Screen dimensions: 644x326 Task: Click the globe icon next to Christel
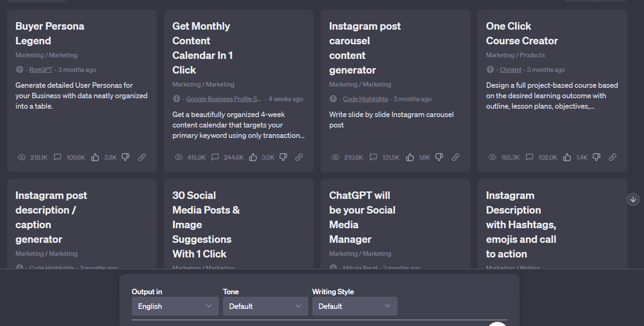[490, 69]
